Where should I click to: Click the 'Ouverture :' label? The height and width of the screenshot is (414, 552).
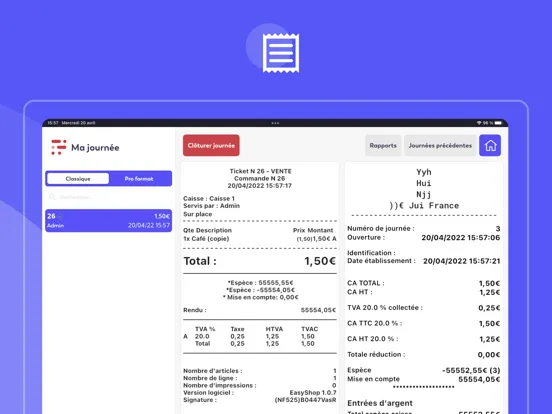(x=366, y=238)
